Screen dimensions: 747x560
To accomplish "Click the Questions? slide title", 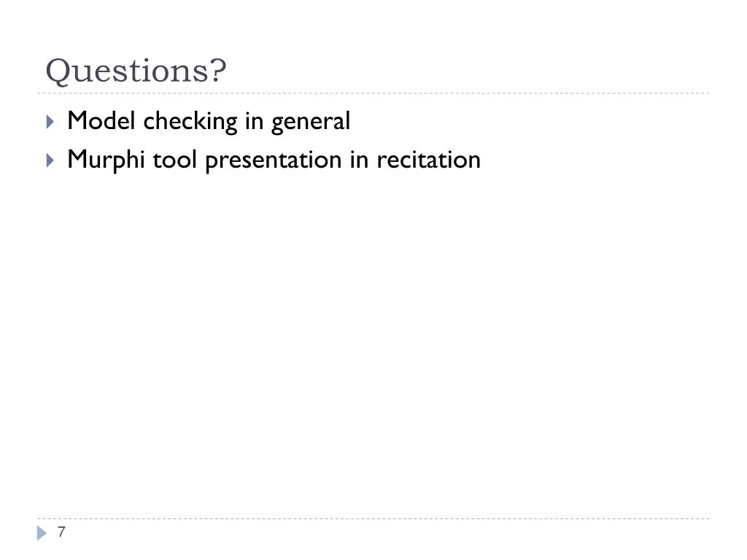I will point(136,71).
